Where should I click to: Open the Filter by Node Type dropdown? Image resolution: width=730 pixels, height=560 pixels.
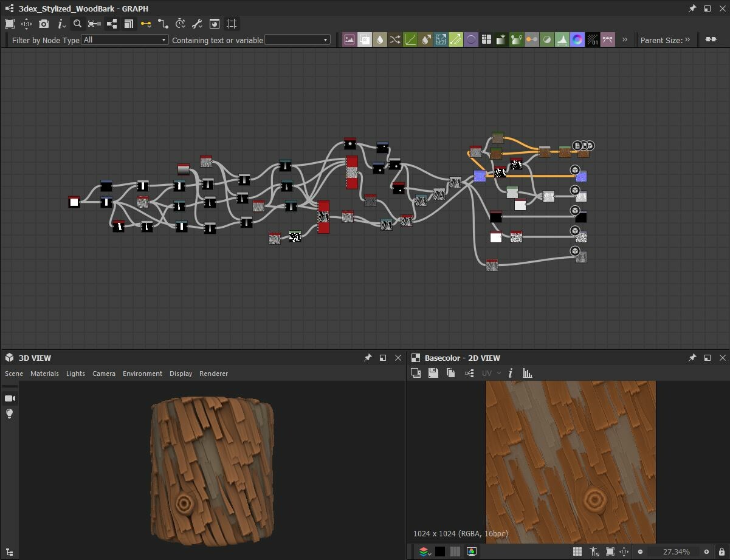pos(124,39)
